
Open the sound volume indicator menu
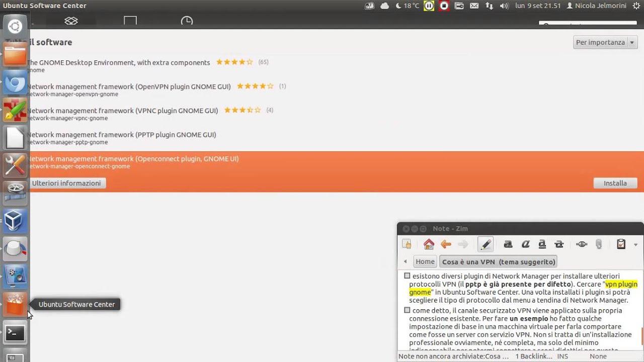[504, 6]
